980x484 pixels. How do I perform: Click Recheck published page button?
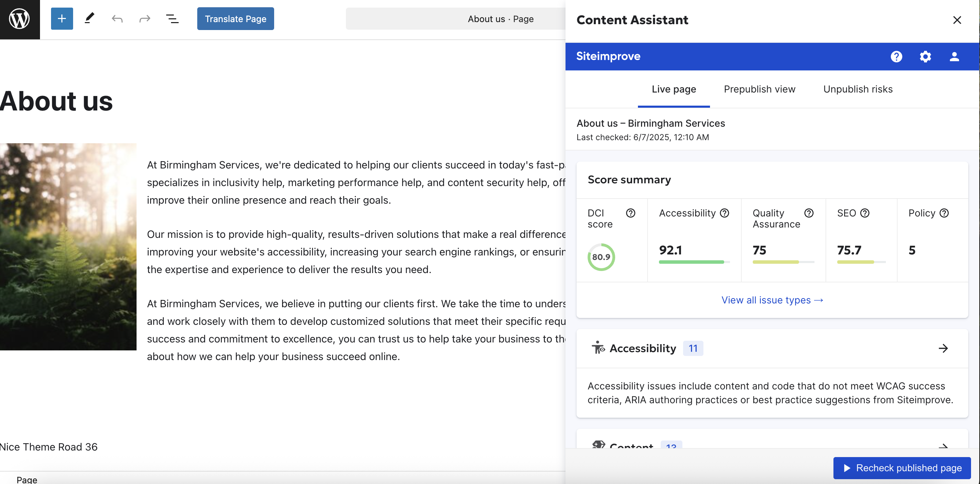coord(902,468)
